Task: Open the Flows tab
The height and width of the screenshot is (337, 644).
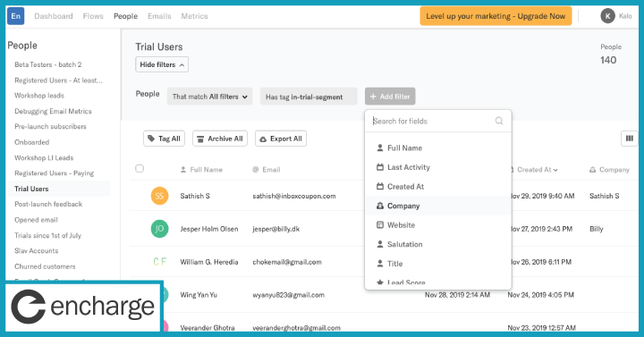Action: 93,16
